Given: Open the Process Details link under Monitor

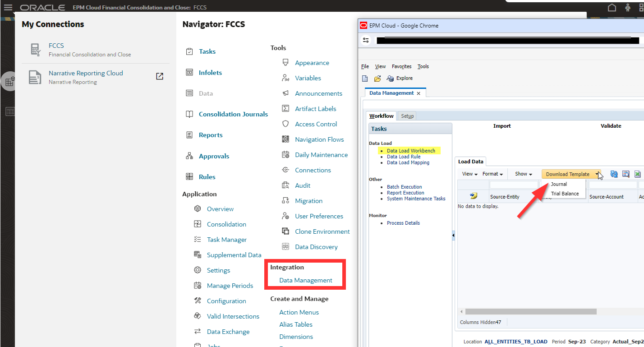Looking at the screenshot, I should coord(403,223).
